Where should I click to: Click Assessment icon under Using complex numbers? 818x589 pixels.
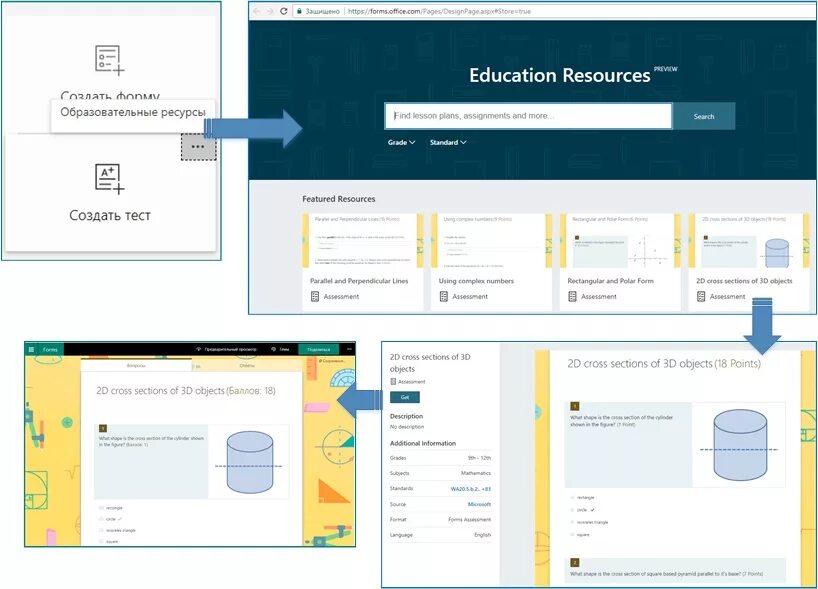(443, 296)
